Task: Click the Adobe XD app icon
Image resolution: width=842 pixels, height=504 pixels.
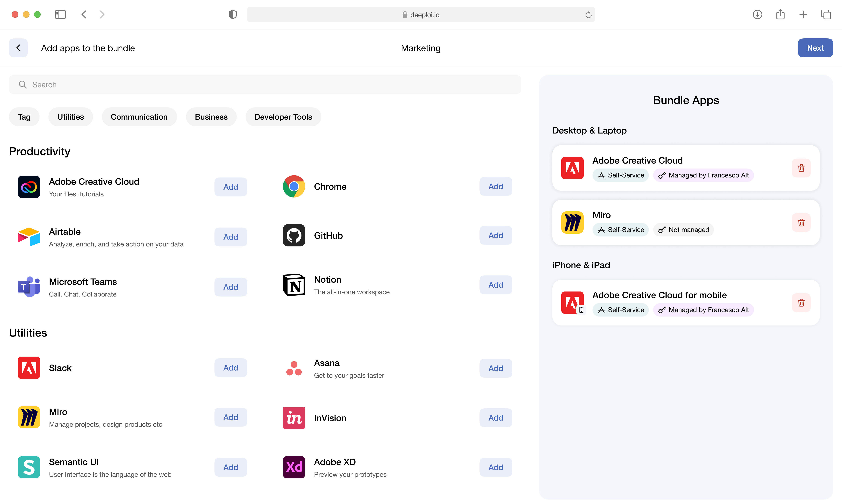Action: (294, 467)
